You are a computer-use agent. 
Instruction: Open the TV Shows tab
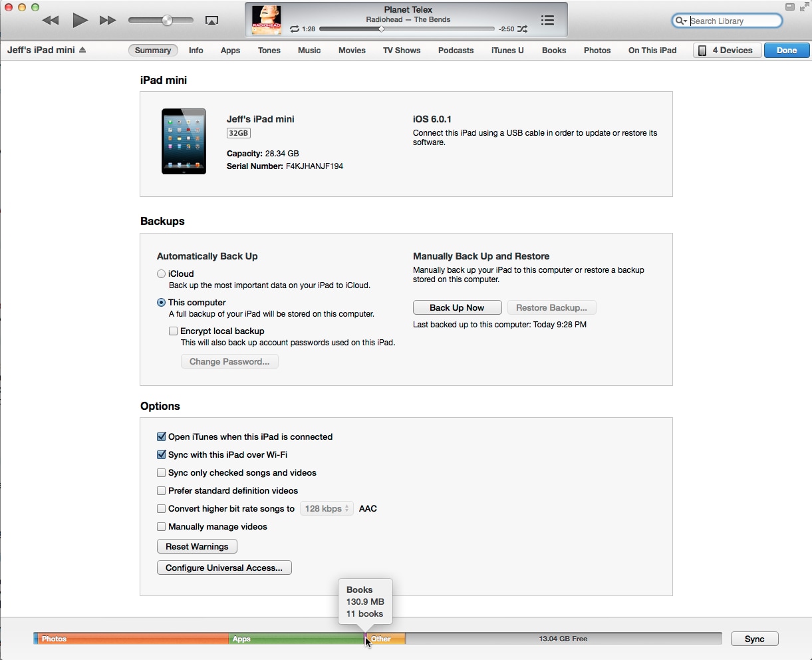pyautogui.click(x=402, y=51)
